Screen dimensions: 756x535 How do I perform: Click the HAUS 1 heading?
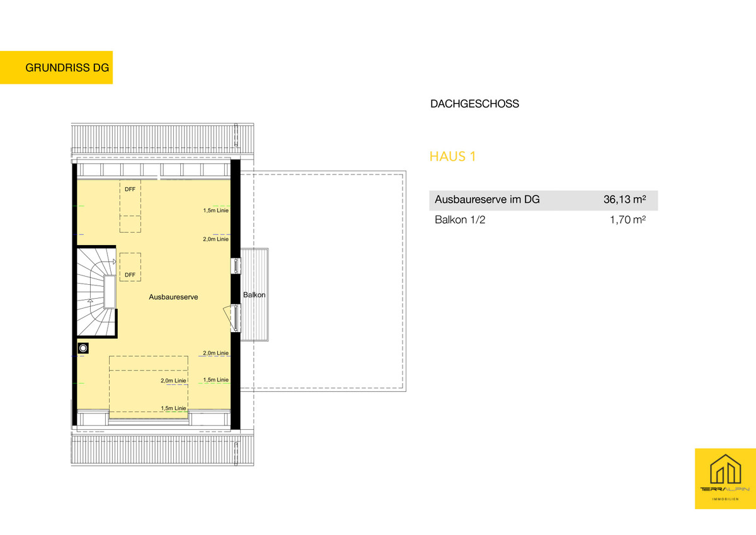452,156
